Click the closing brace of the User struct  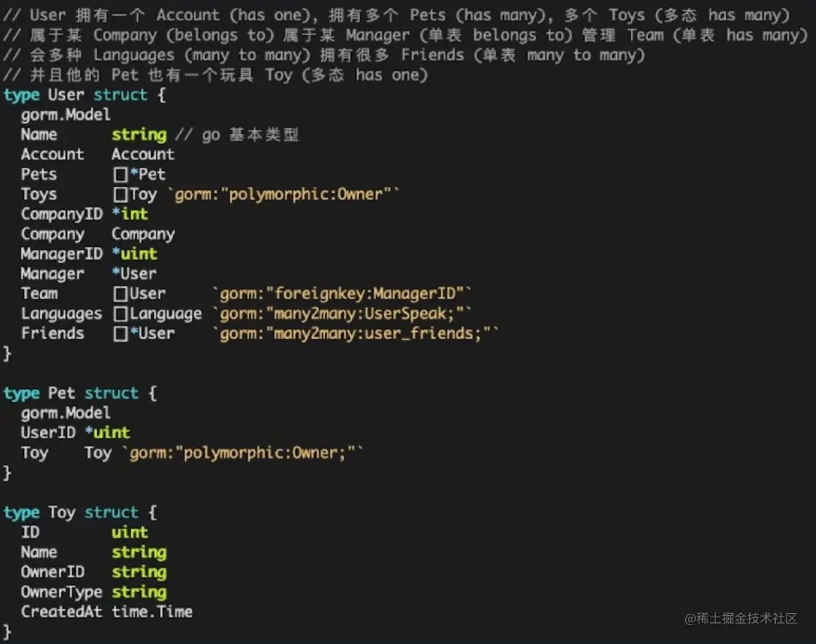(7, 354)
